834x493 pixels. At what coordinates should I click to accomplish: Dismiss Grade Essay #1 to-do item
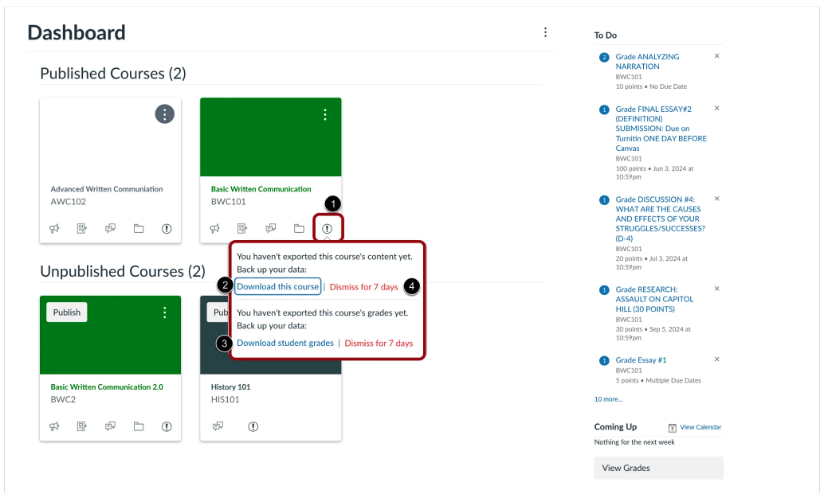pyautogui.click(x=717, y=359)
